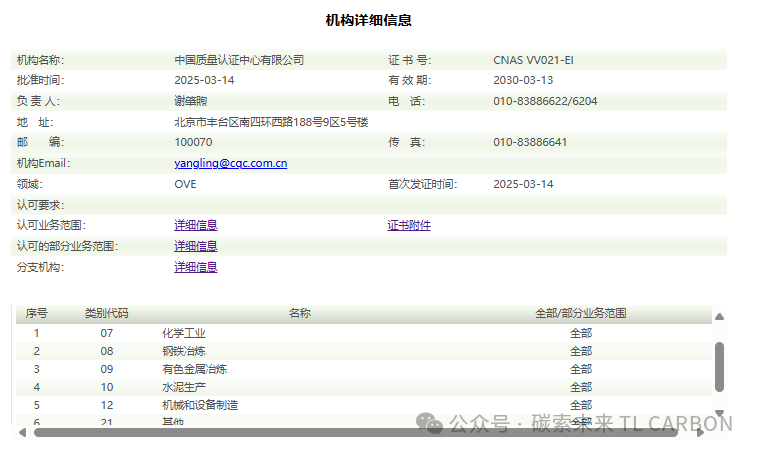The width and height of the screenshot is (757, 454).
Task: Select the 机构Email label
Action: pos(43,163)
